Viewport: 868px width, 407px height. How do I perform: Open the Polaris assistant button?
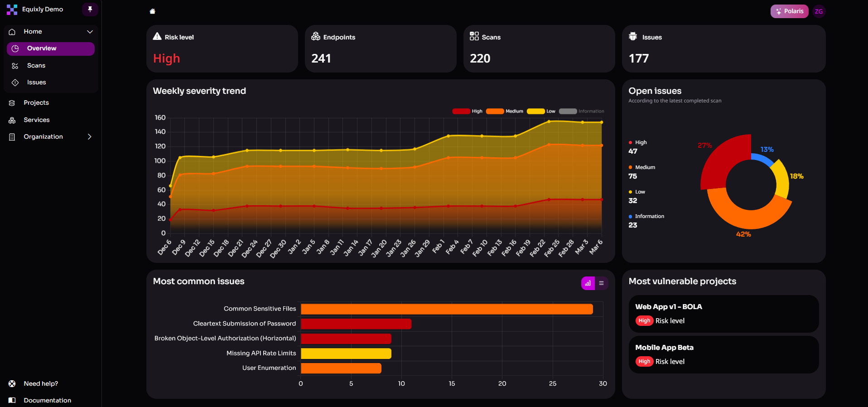coord(789,11)
